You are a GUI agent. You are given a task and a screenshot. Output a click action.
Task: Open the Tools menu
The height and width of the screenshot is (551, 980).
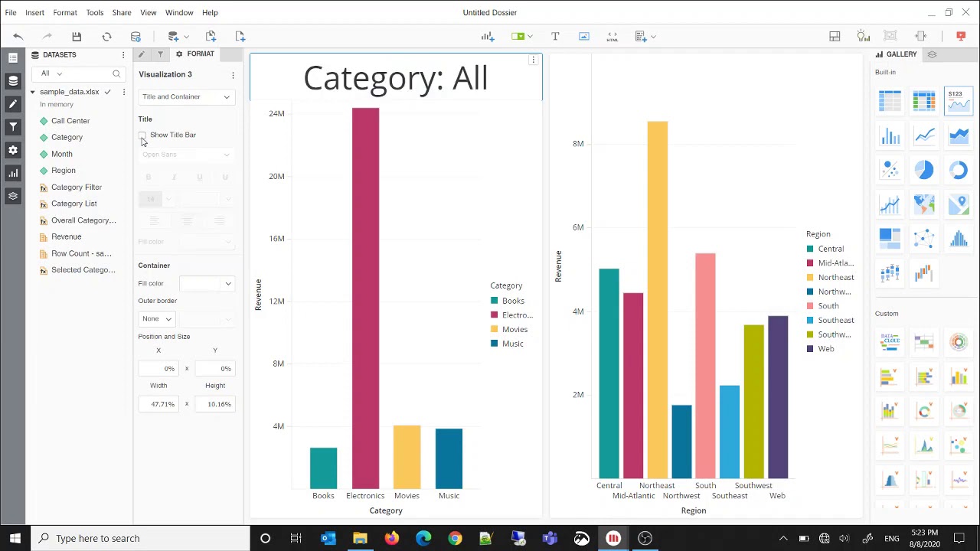[x=95, y=12]
